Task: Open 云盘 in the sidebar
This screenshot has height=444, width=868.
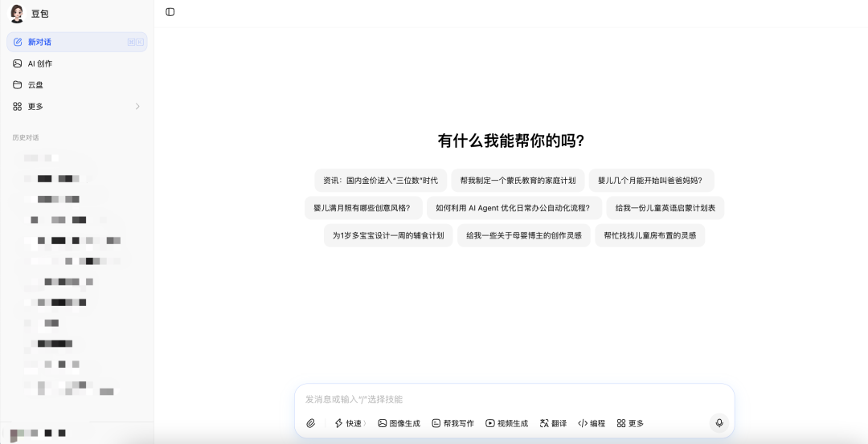Action: click(77, 84)
